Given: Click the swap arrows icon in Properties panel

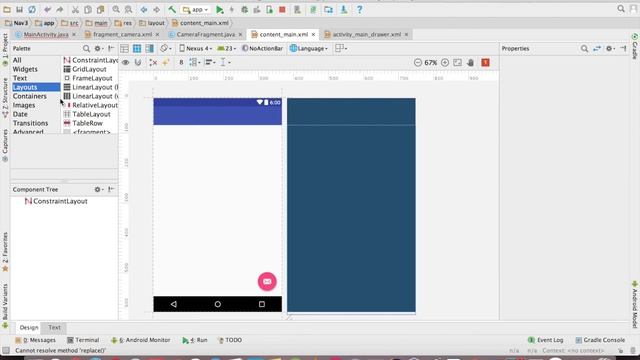Looking at the screenshot, I should tap(597, 49).
